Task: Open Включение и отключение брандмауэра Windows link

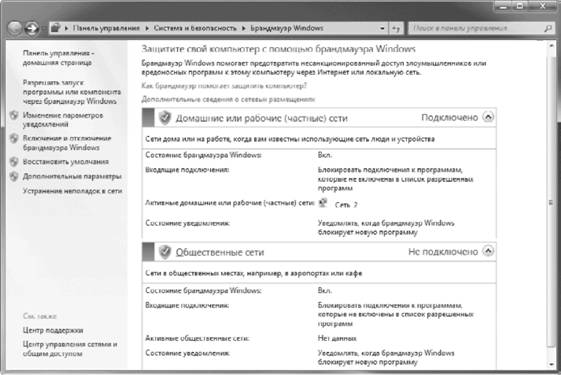Action: 67,143
